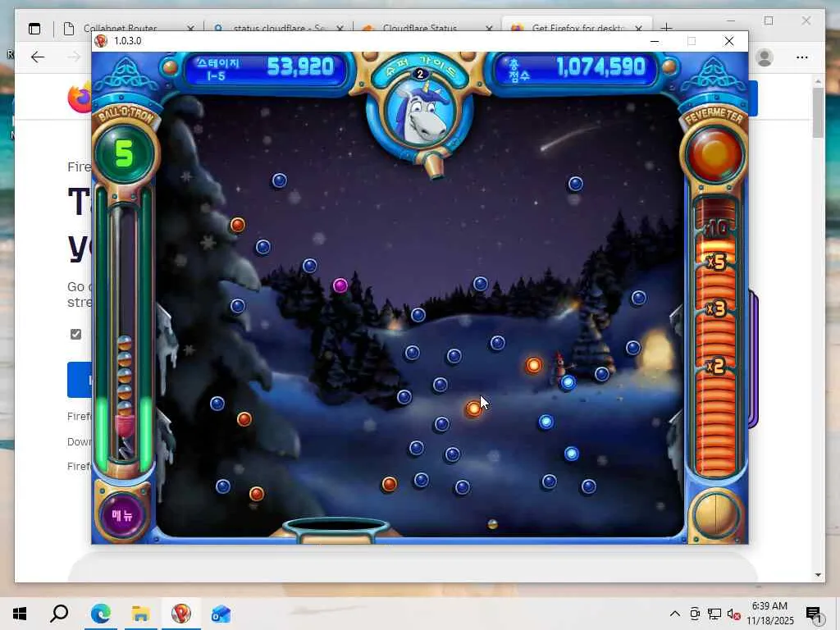Click the x2 marker on the Fevermeter
This screenshot has width=840, height=630.
click(715, 366)
